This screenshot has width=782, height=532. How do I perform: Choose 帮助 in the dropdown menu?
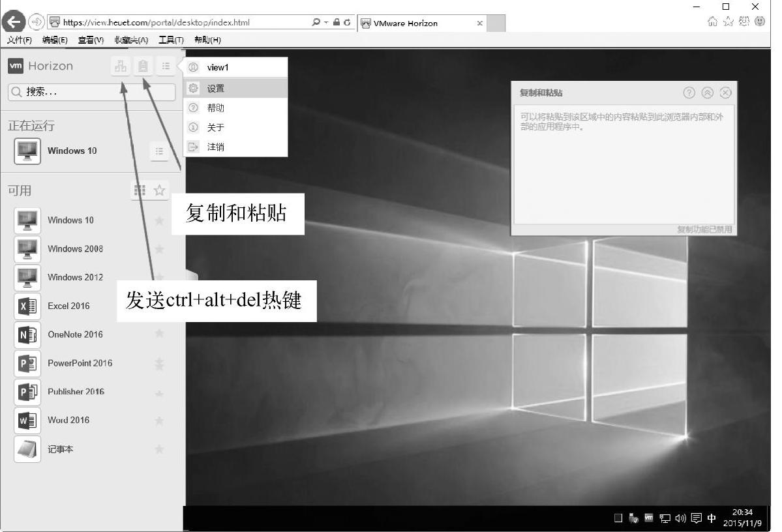point(235,108)
